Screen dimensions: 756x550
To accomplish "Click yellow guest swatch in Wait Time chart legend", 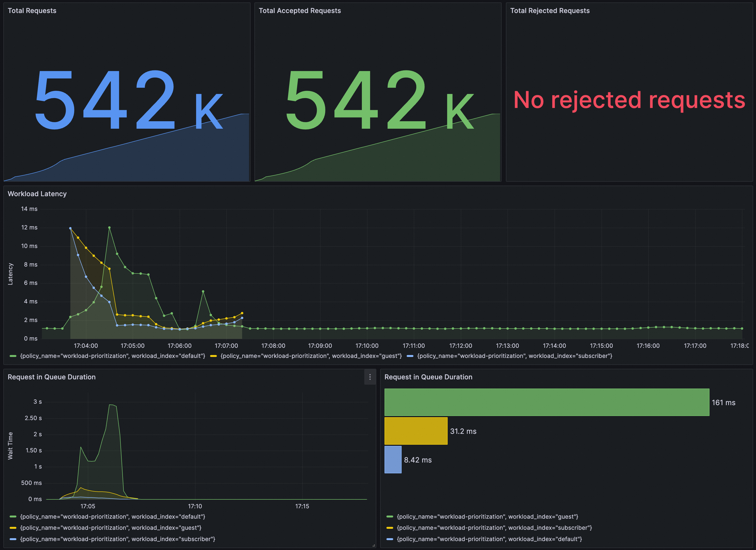I will (x=13, y=528).
